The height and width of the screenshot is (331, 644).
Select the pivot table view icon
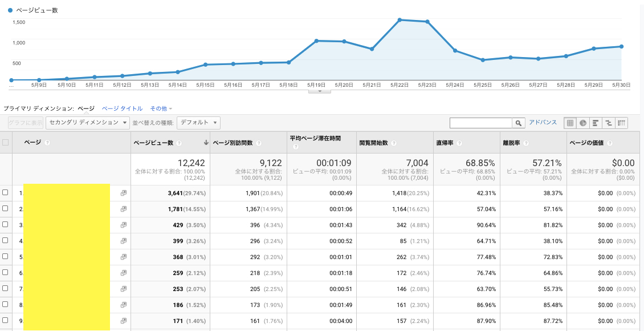click(621, 123)
